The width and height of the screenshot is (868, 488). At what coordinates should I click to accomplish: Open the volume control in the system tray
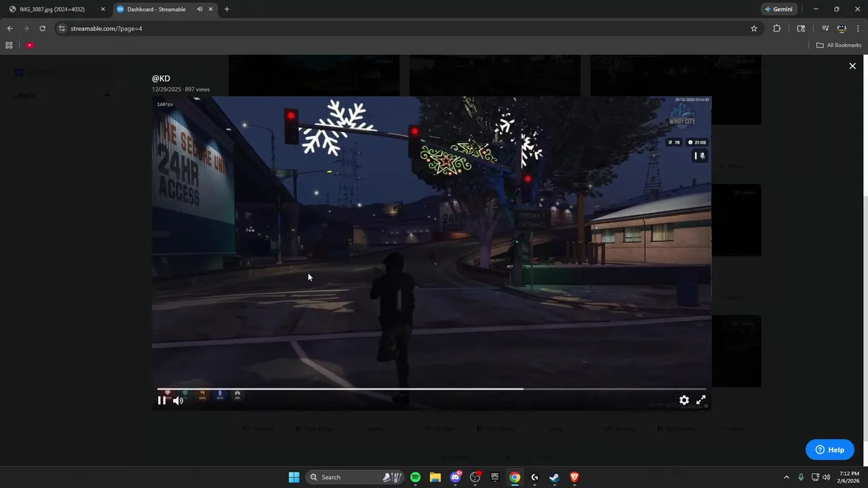coord(826,477)
